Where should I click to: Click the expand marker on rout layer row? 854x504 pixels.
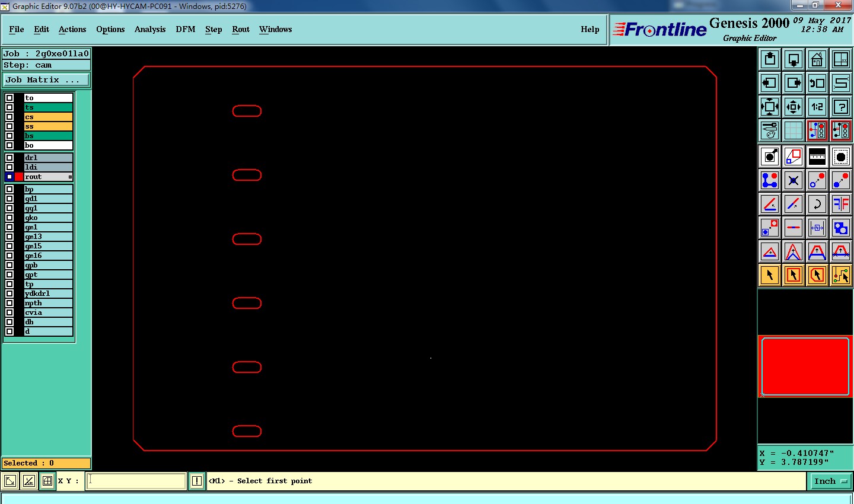(70, 177)
